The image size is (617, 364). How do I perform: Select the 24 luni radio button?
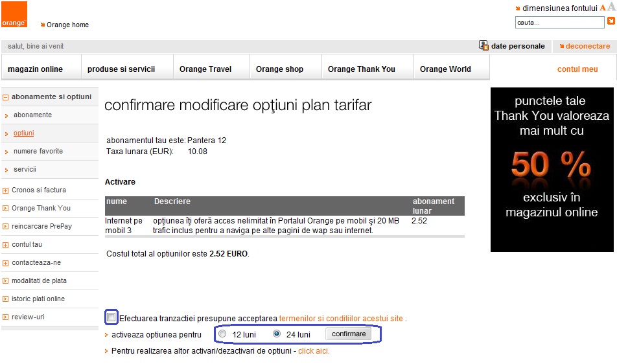(277, 334)
